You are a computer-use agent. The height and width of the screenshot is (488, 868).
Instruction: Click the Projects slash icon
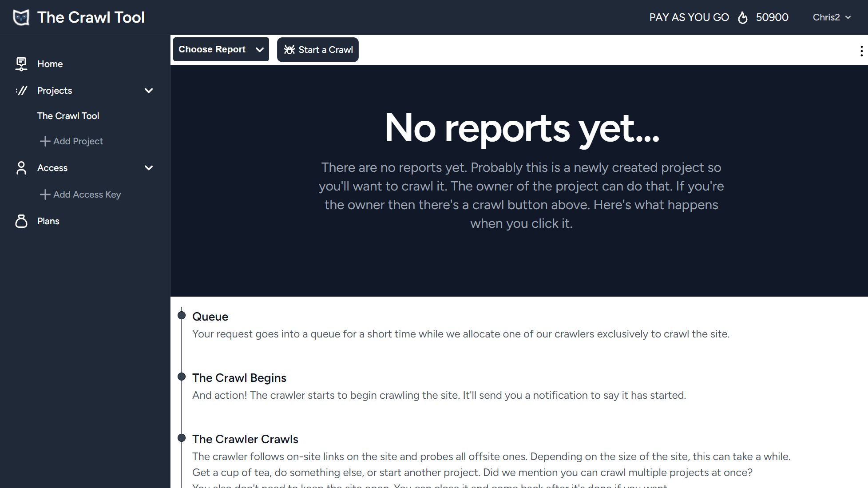point(21,91)
